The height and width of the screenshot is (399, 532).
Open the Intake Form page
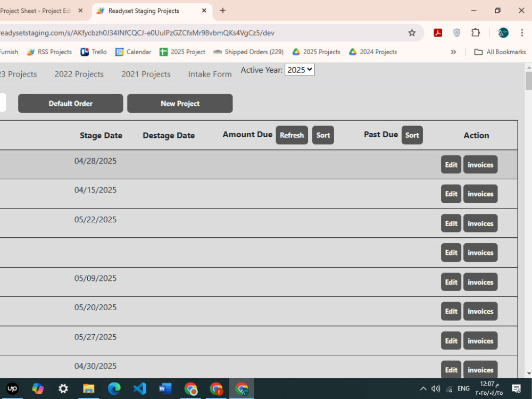(210, 74)
